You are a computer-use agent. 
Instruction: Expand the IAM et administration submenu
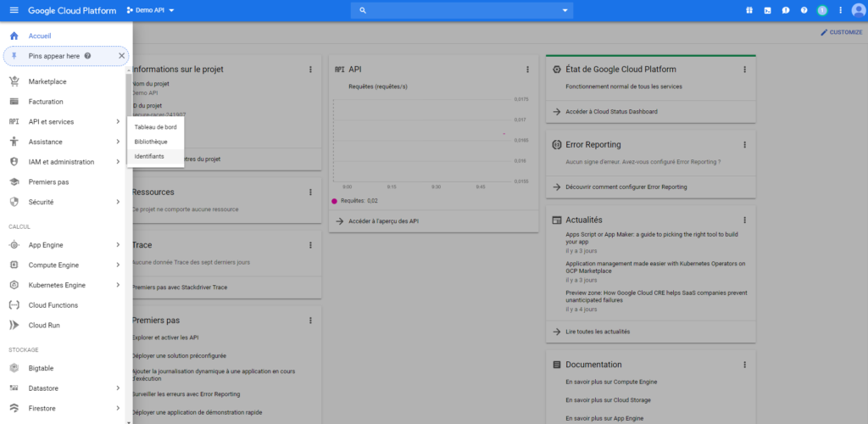pos(118,162)
